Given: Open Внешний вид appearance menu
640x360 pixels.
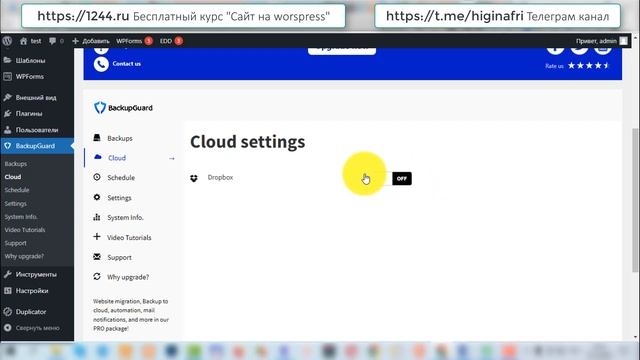Looking at the screenshot, I should (x=37, y=98).
